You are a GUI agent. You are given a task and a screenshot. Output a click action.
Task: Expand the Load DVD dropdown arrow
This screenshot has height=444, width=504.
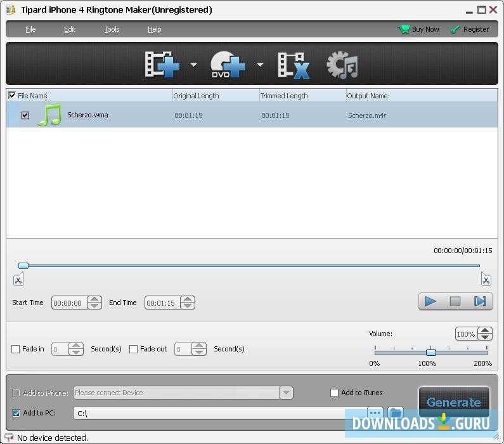[260, 65]
